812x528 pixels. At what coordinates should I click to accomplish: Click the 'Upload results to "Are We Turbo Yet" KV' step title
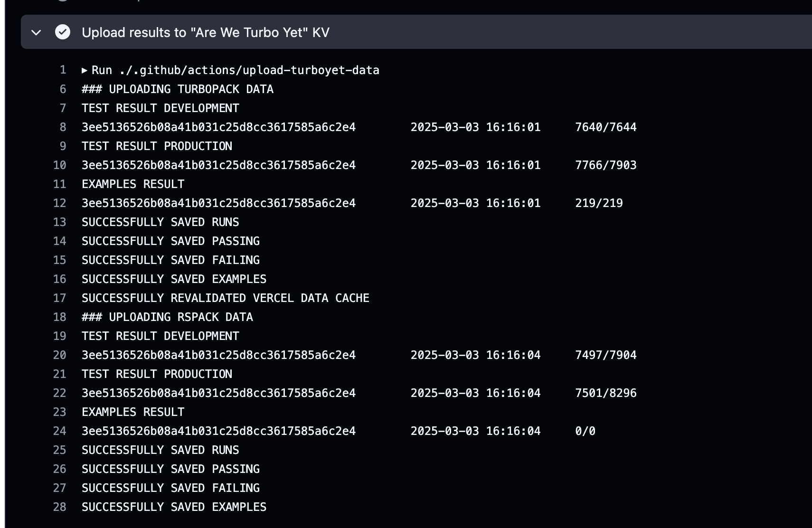[x=205, y=32]
